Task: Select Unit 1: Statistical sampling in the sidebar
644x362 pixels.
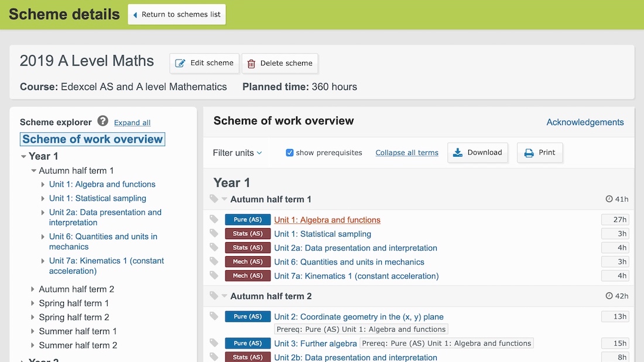Action: tap(97, 198)
